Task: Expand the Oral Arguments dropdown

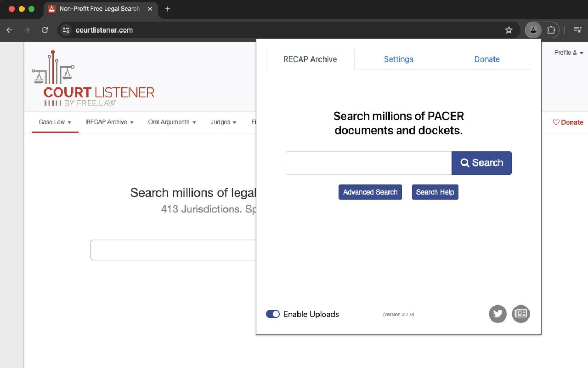Action: 172,122
